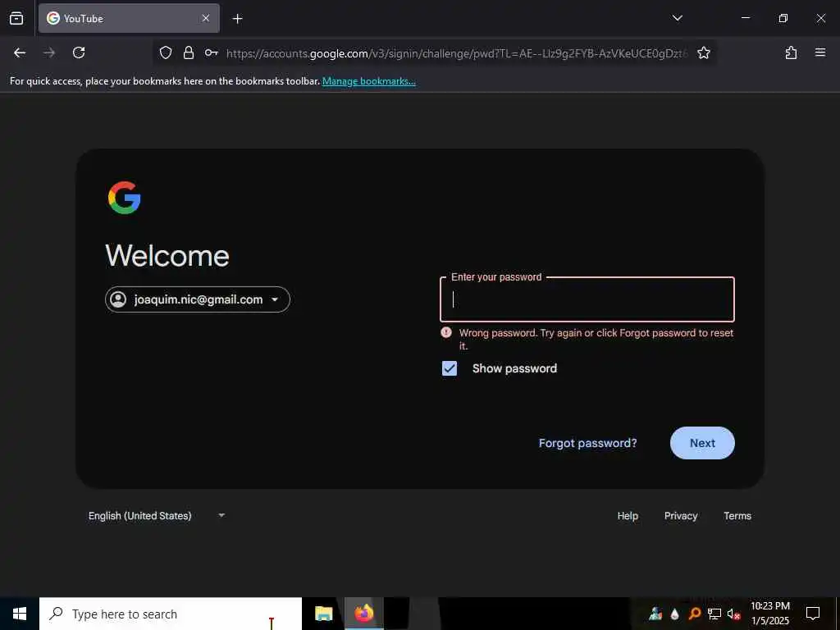This screenshot has height=630, width=840.
Task: Open the English (United States) language dropdown
Action: [x=157, y=515]
